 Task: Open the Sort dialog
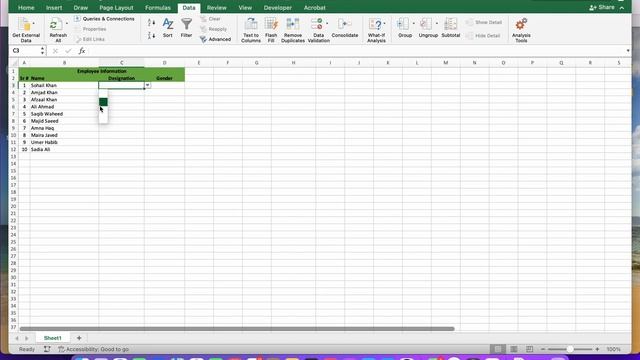(167, 27)
